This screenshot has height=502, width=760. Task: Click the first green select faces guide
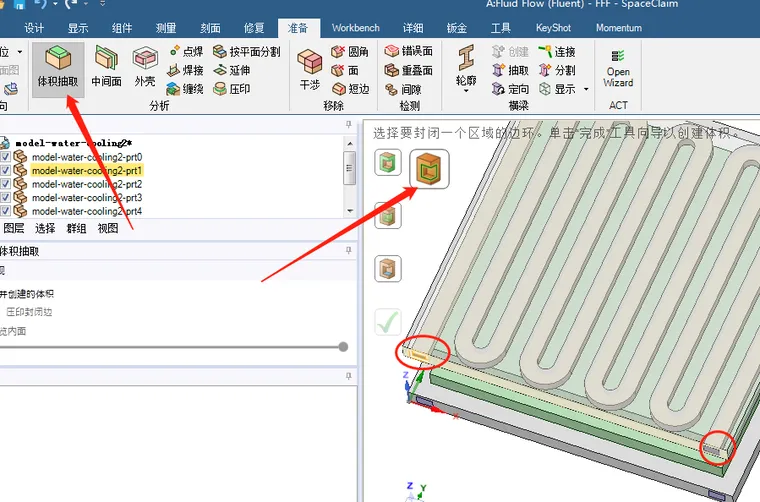[x=388, y=162]
